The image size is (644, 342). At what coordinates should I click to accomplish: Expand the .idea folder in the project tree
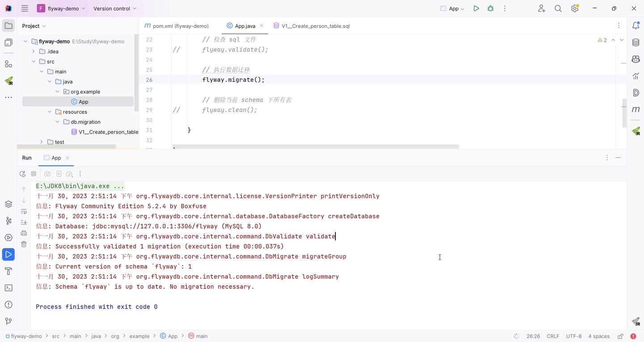coord(34,51)
